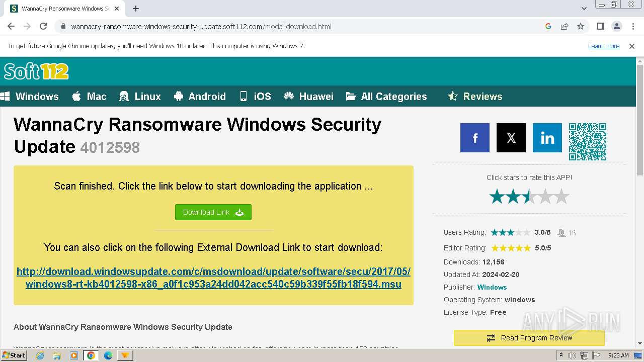Open Chrome's three-dot menu
644x362 pixels.
click(x=633, y=26)
